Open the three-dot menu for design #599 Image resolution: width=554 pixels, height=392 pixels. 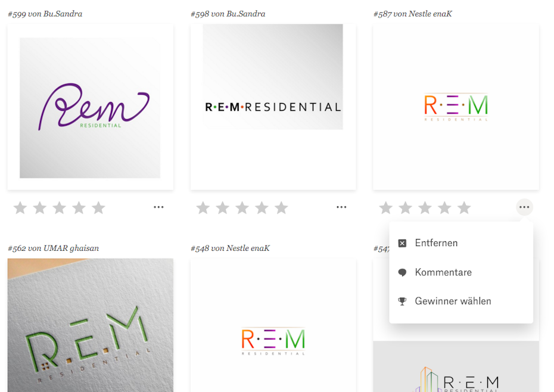158,207
